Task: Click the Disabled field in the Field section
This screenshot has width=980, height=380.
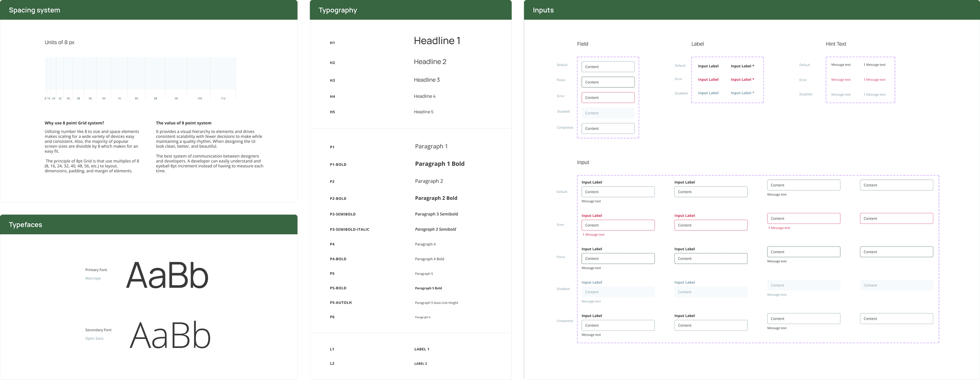Action: 608,113
